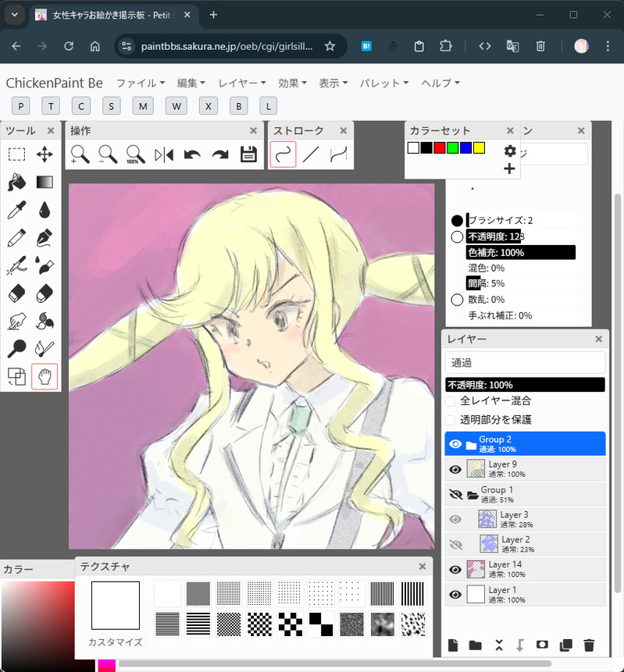Open the 通過 blend mode dropdown
Viewport: 624px width, 672px height.
coord(525,363)
